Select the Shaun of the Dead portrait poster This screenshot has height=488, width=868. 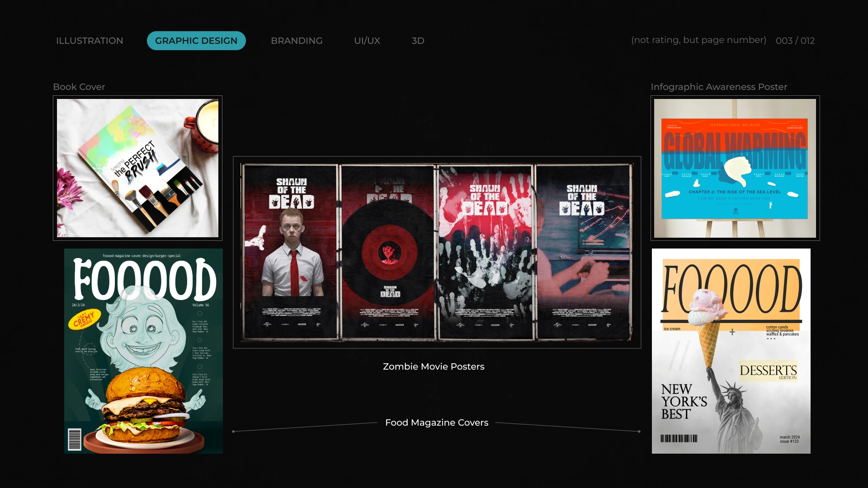[290, 252]
